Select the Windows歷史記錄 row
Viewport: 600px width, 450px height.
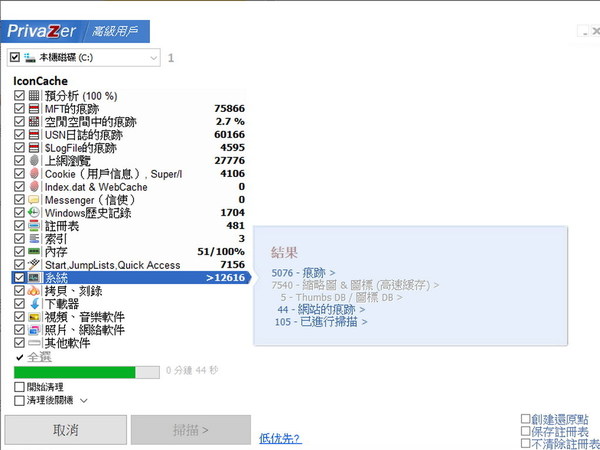click(x=129, y=213)
